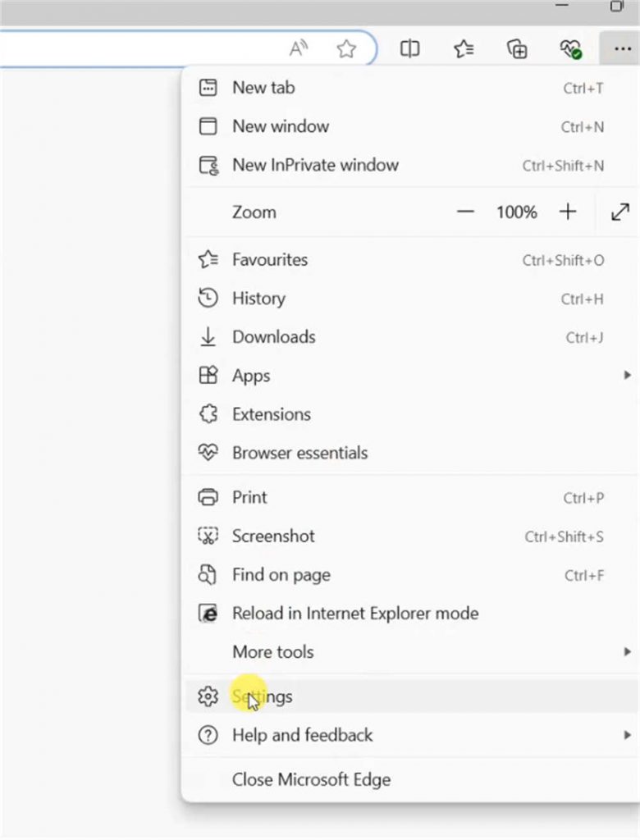Open the Split screen toolbar icon

point(409,49)
